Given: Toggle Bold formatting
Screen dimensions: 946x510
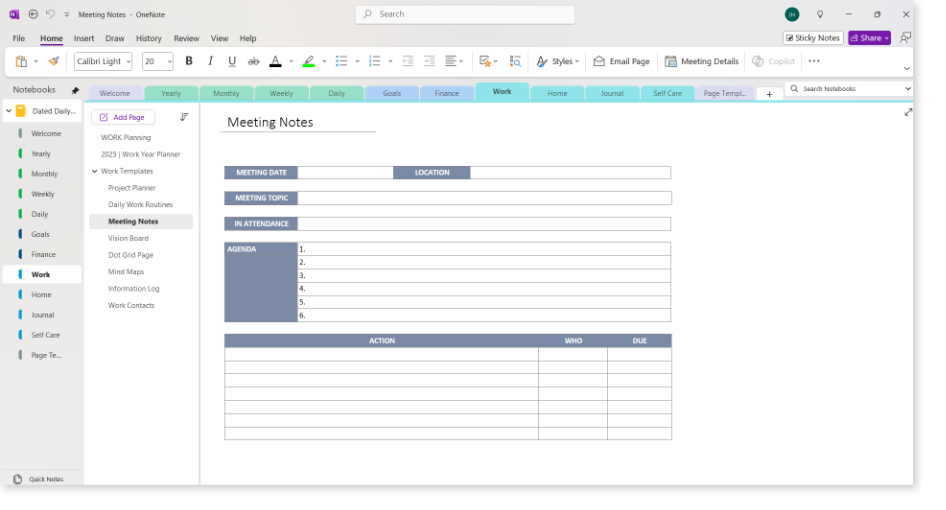Looking at the screenshot, I should 189,61.
